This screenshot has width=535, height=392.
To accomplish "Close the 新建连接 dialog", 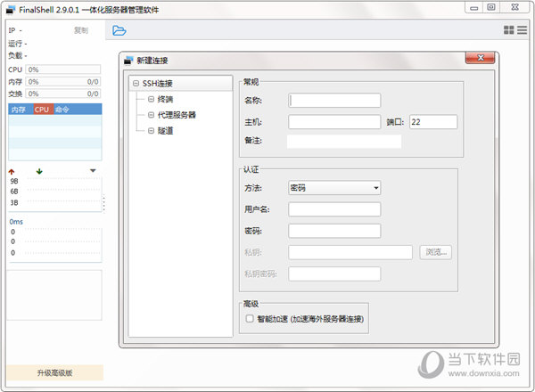I will pos(480,58).
